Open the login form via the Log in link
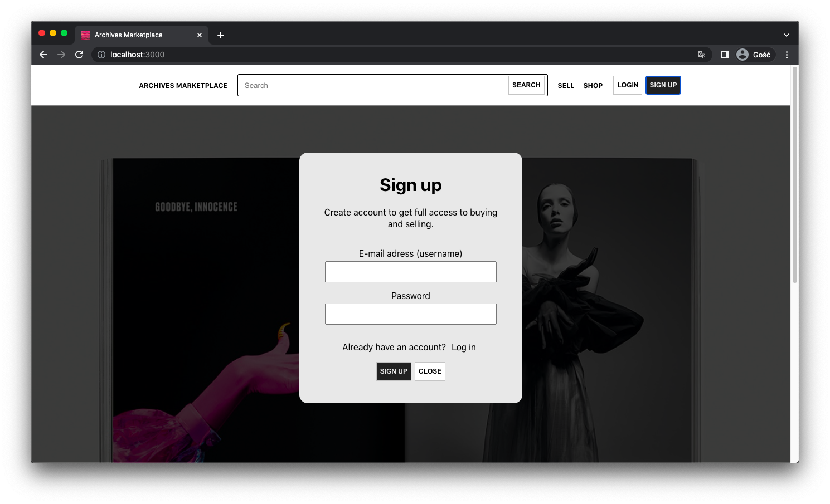 (463, 347)
